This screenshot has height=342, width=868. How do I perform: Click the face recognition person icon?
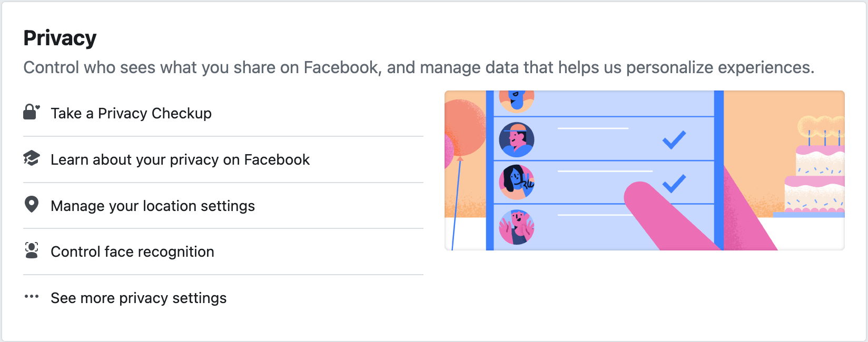point(32,250)
